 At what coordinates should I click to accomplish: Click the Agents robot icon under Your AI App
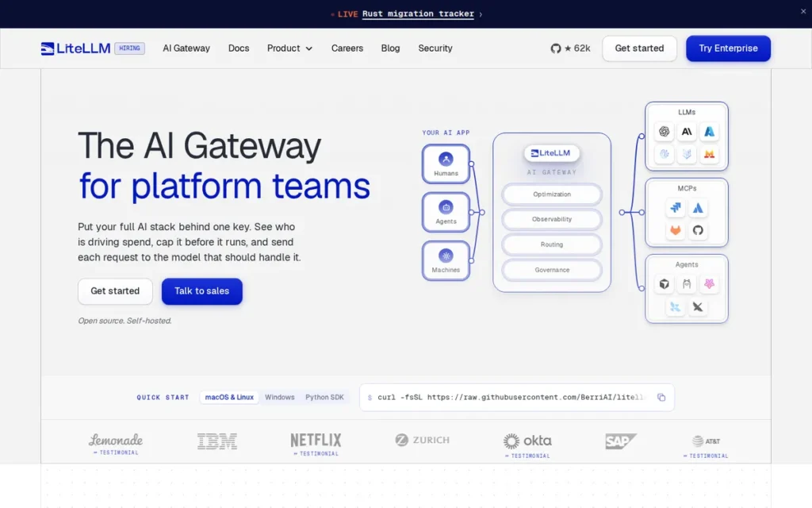(x=446, y=207)
